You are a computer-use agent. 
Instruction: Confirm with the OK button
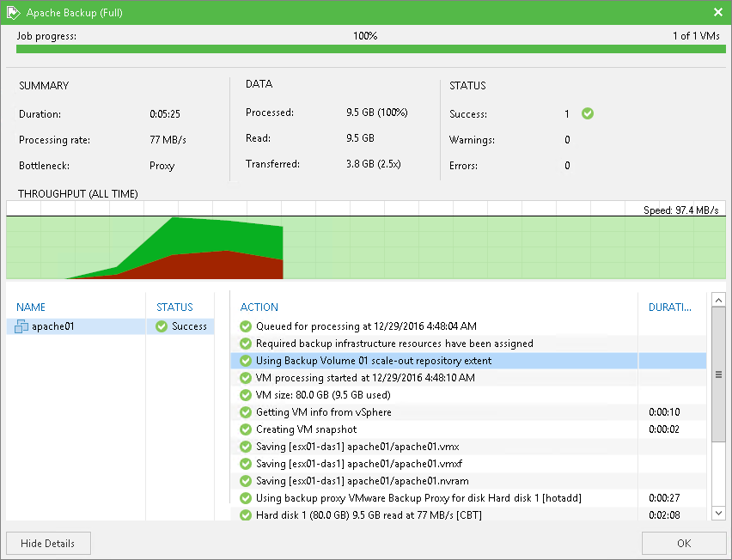683,543
